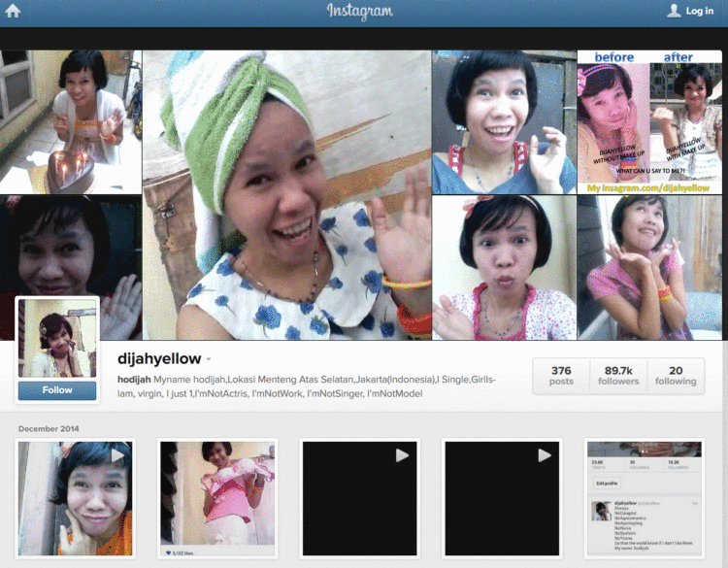Go to the Instagram home icon
Screen dimensions: 728x568
(13, 11)
